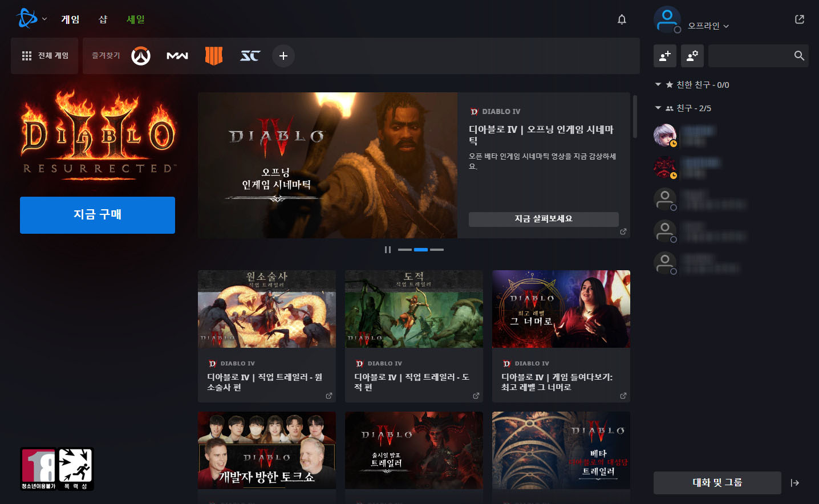Click the 폭력성 violence rating badge
The width and height of the screenshot is (819, 504).
coord(75,469)
